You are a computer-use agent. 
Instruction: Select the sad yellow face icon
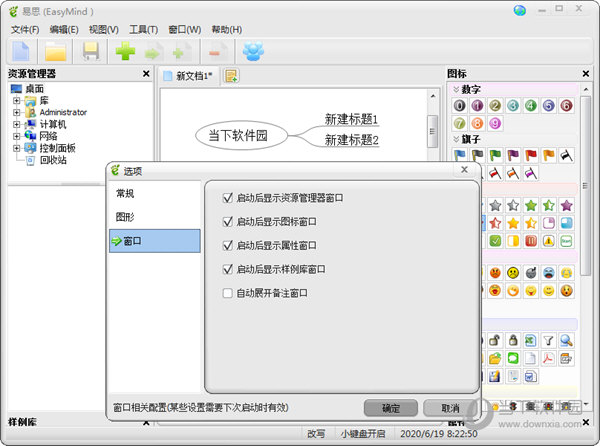513,273
